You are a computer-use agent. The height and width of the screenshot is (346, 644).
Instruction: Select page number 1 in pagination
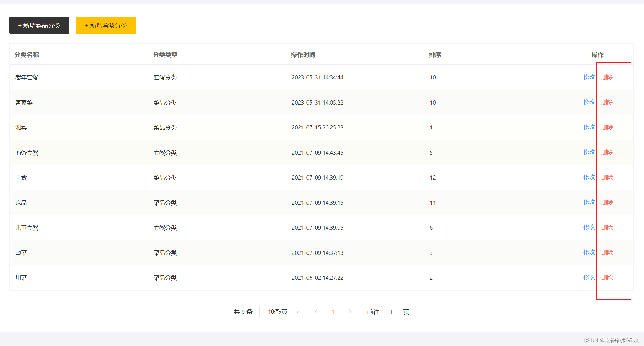(333, 312)
